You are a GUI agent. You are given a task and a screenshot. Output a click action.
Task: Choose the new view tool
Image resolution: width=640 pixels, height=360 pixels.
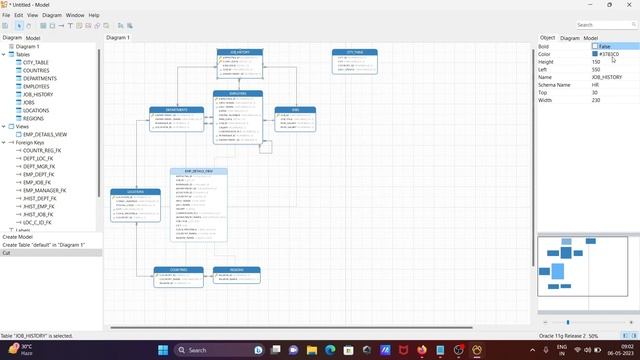pyautogui.click(x=52, y=26)
